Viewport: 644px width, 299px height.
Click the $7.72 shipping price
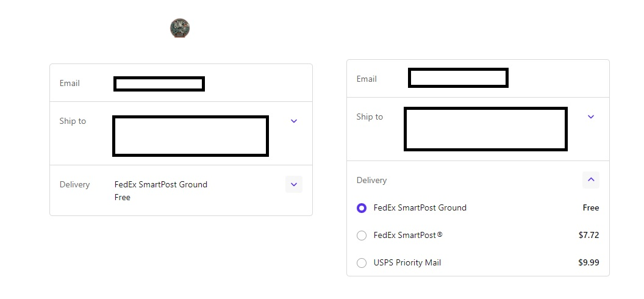point(589,236)
